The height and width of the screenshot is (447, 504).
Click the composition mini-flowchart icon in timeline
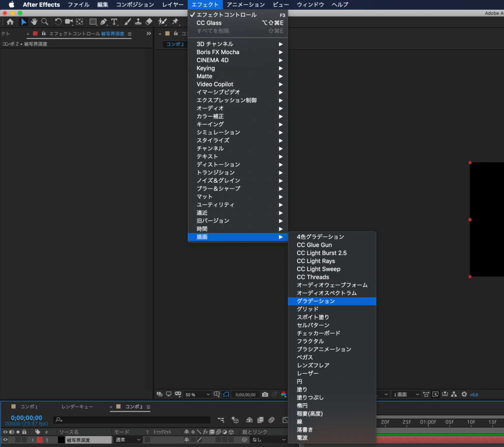(x=221, y=419)
